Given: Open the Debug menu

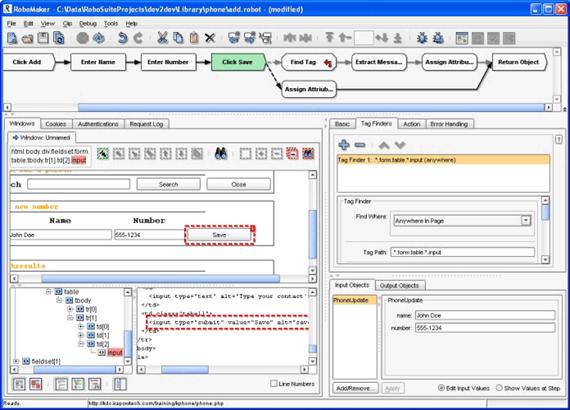Looking at the screenshot, I should pos(88,24).
